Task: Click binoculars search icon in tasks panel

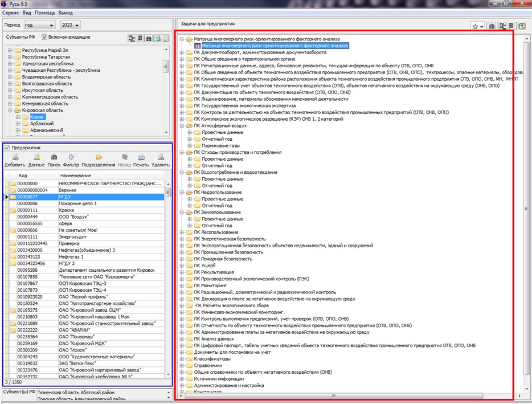Action: 492,26
